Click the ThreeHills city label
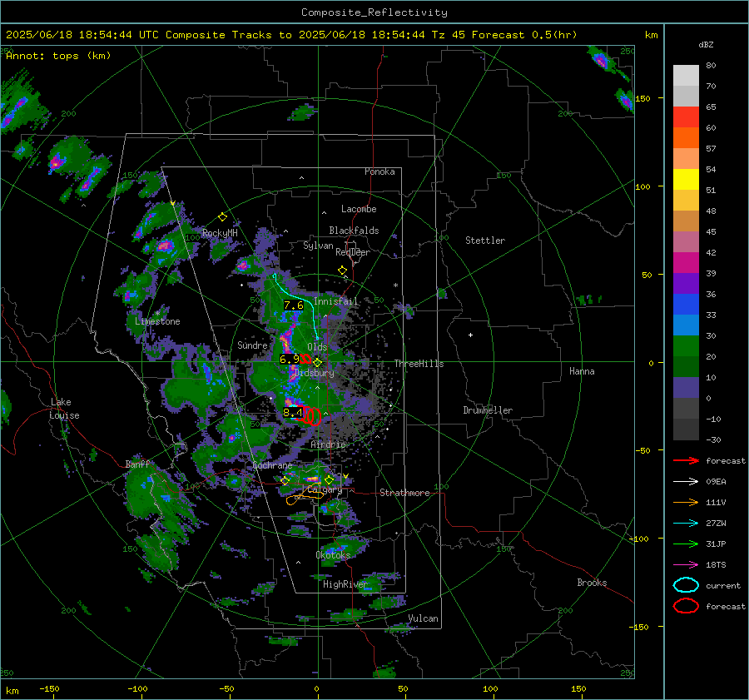Viewport: 749px width, 700px height. point(419,364)
